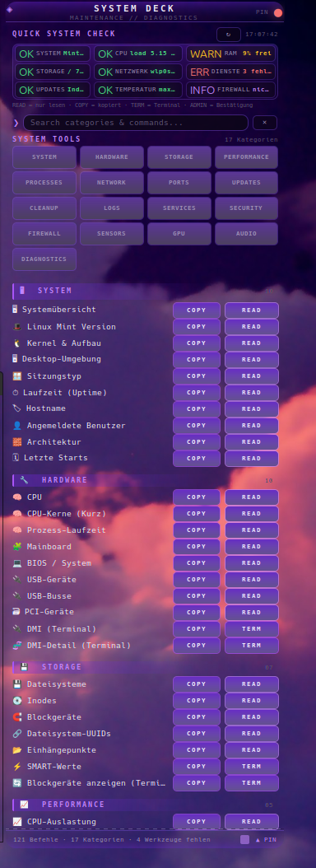
Task: Collapse the PERFORMANCE section header
Action: pyautogui.click(x=145, y=805)
